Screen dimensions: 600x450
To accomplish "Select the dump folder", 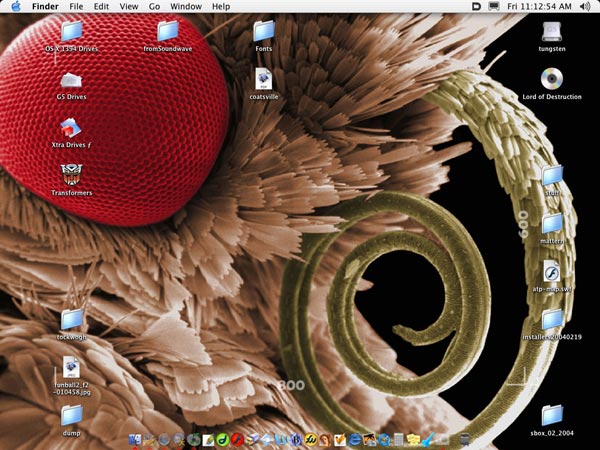I will [72, 414].
